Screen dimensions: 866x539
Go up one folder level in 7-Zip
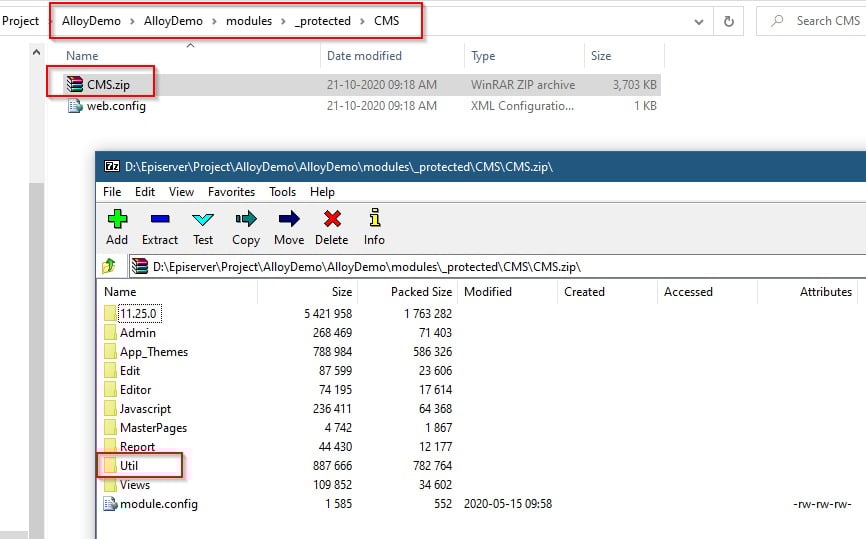109,267
